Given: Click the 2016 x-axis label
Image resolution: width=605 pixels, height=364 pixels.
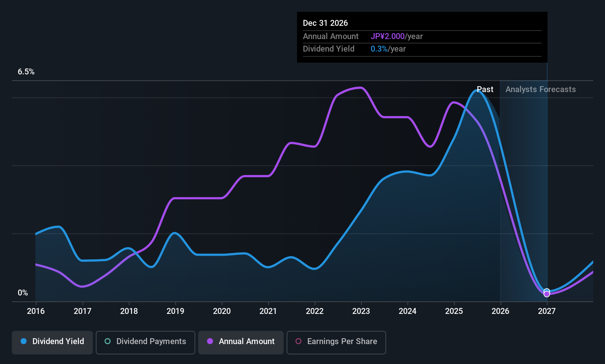Looking at the screenshot, I should click(x=36, y=311).
